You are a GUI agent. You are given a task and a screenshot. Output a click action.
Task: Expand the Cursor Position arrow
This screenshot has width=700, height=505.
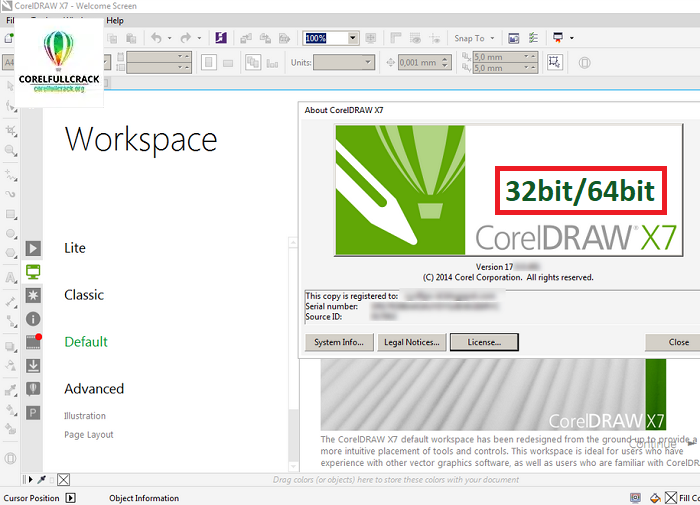[x=71, y=498]
